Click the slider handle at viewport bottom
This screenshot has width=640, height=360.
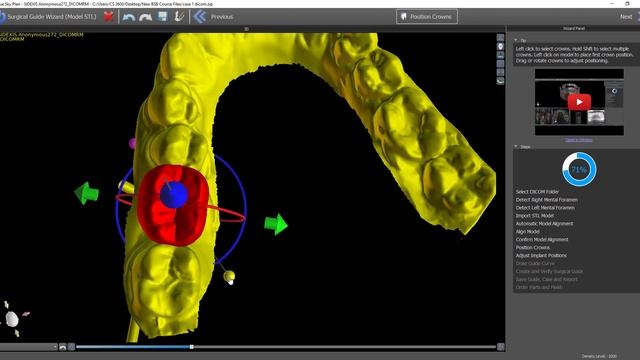(x=191, y=347)
